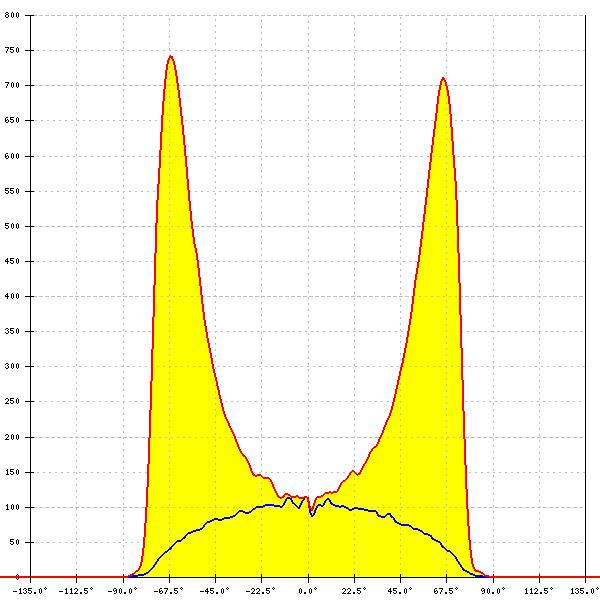This screenshot has width=600, height=600.
Task: Click the 550 y-axis label
Action: [x=12, y=191]
